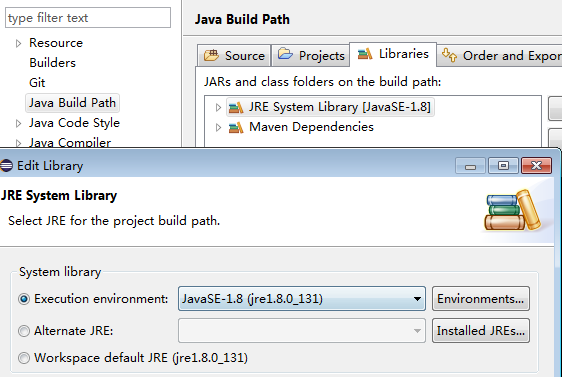Minimize the Edit Library dialog
This screenshot has height=377, width=562.
click(x=470, y=166)
